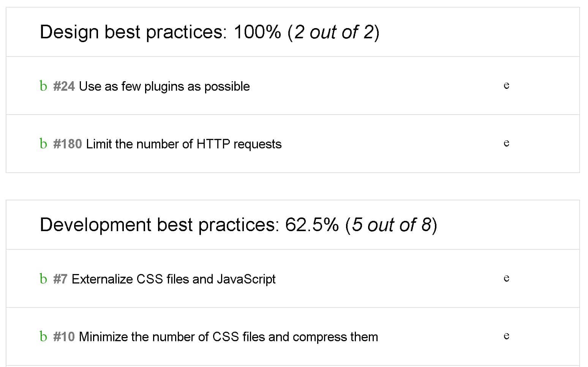The width and height of the screenshot is (588, 367).
Task: Open 'Limit the number of HTTP requests' practice
Action: click(x=184, y=144)
